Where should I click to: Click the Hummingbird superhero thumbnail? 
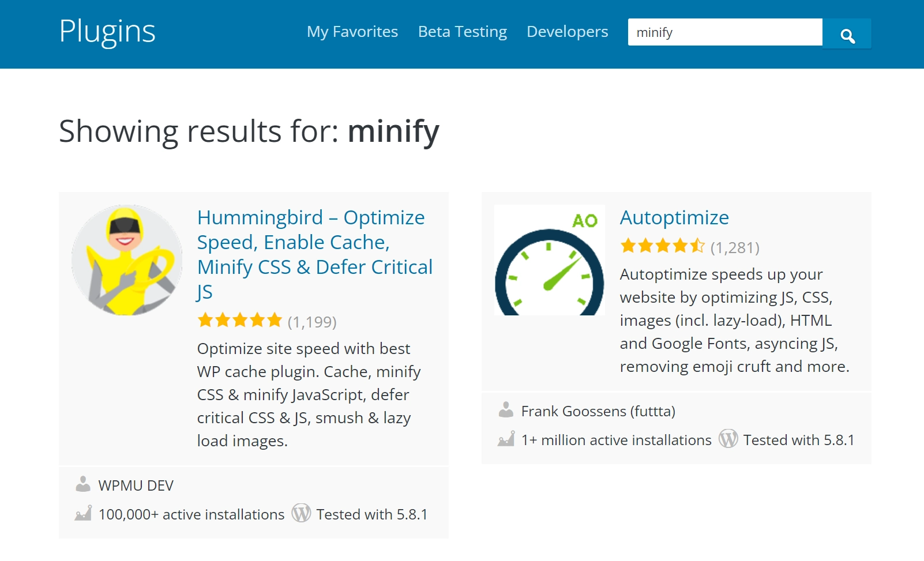pyautogui.click(x=127, y=260)
